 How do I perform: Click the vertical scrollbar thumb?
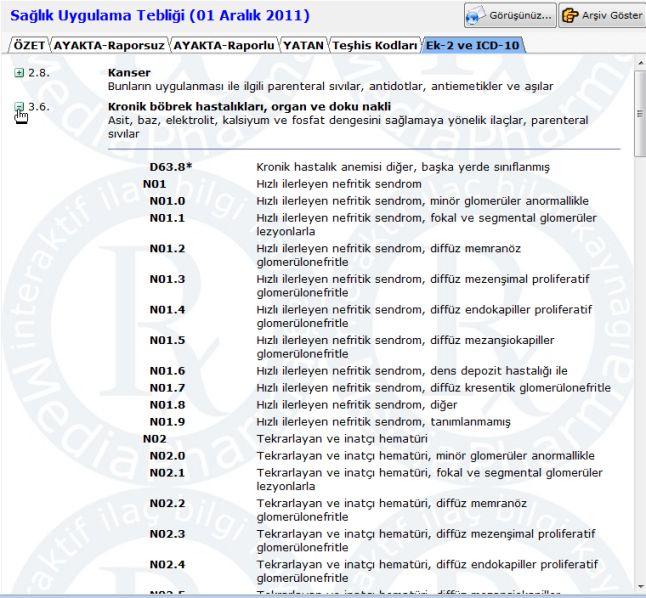(639, 113)
